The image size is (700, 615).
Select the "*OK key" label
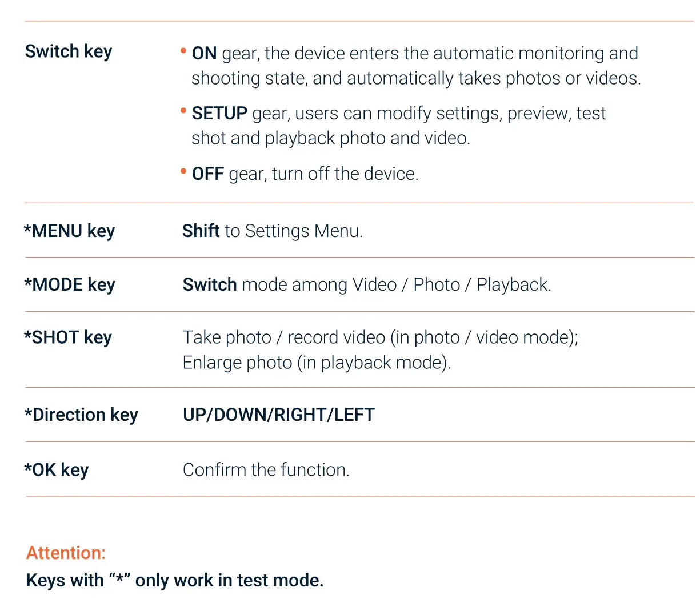(57, 470)
